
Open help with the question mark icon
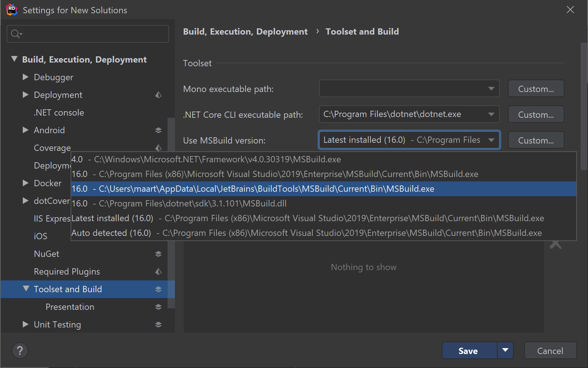tap(20, 351)
